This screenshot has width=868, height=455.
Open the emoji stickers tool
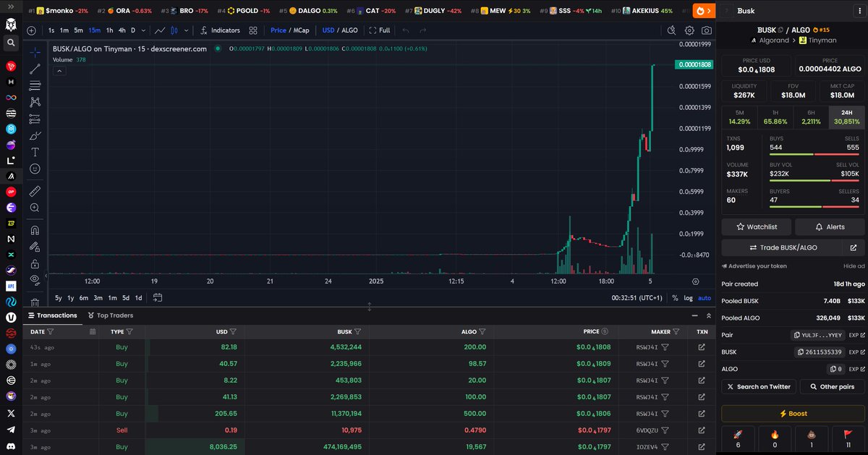tap(35, 169)
